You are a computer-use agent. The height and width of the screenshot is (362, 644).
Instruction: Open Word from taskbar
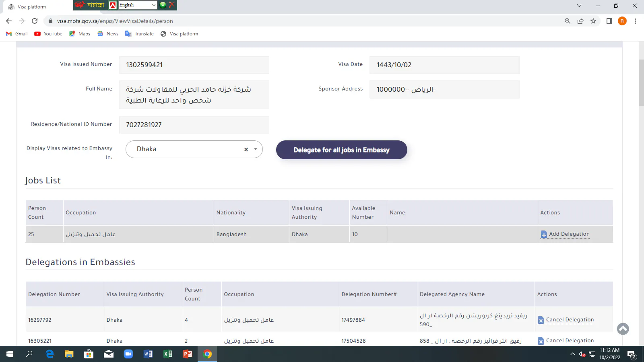click(x=148, y=354)
